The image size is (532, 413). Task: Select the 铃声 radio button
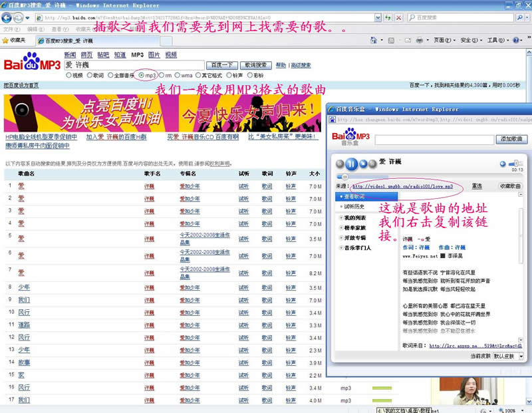[229, 75]
